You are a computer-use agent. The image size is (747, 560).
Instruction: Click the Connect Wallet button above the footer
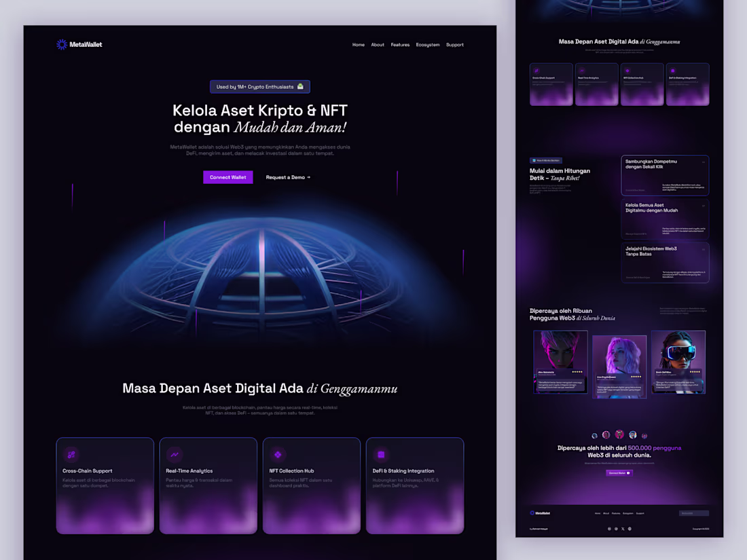click(619, 473)
